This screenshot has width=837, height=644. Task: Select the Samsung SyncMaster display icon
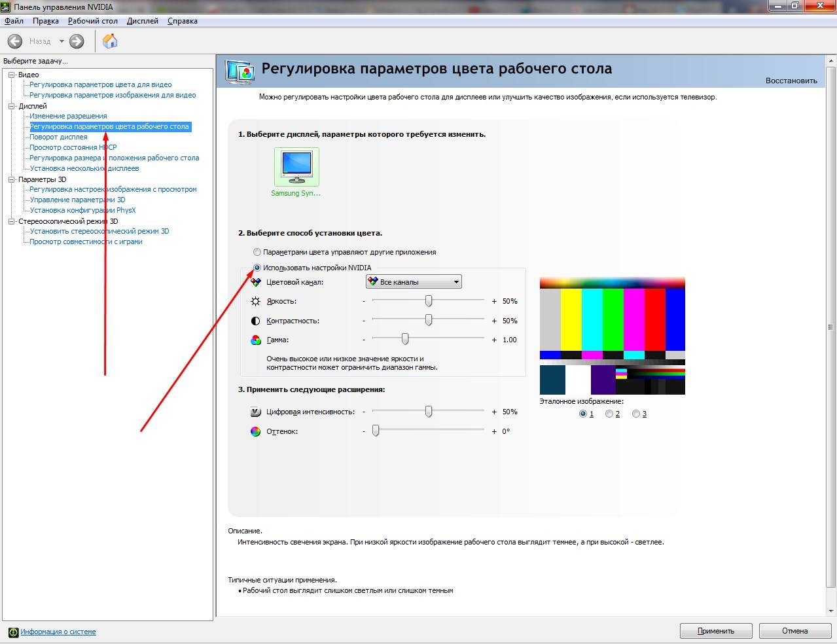click(296, 167)
